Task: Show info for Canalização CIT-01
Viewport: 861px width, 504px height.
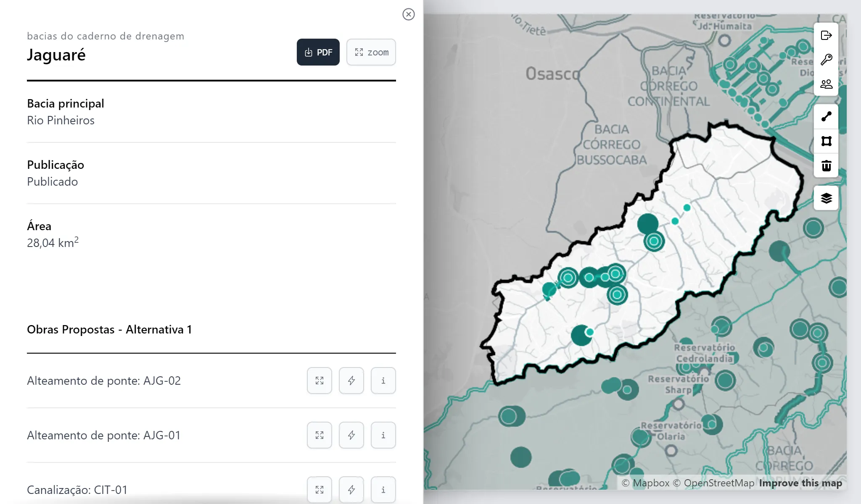Action: click(x=383, y=490)
